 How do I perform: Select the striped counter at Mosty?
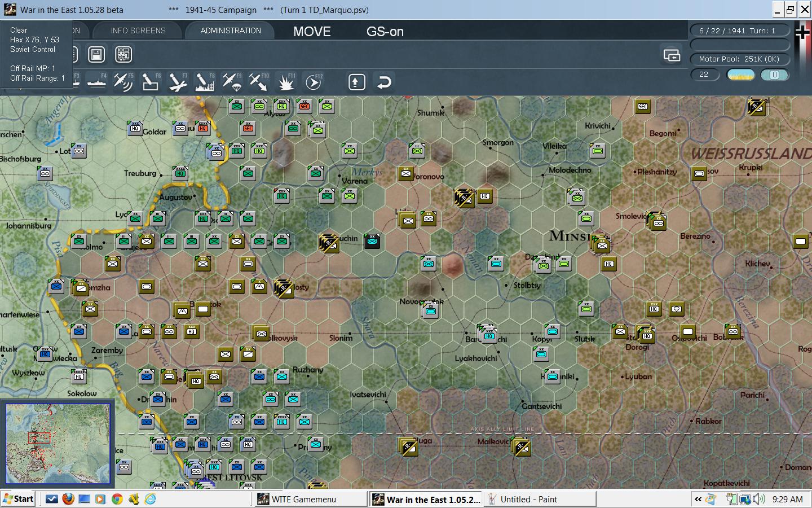(283, 287)
